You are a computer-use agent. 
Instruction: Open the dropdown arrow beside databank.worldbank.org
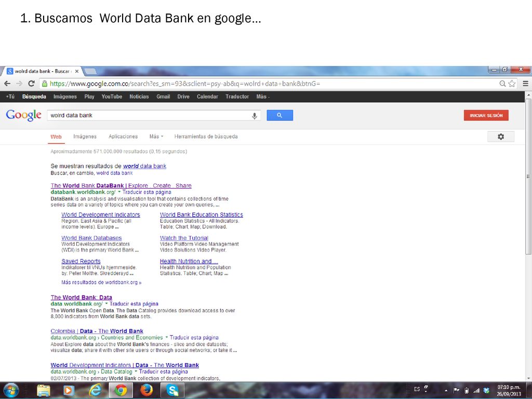(119, 192)
